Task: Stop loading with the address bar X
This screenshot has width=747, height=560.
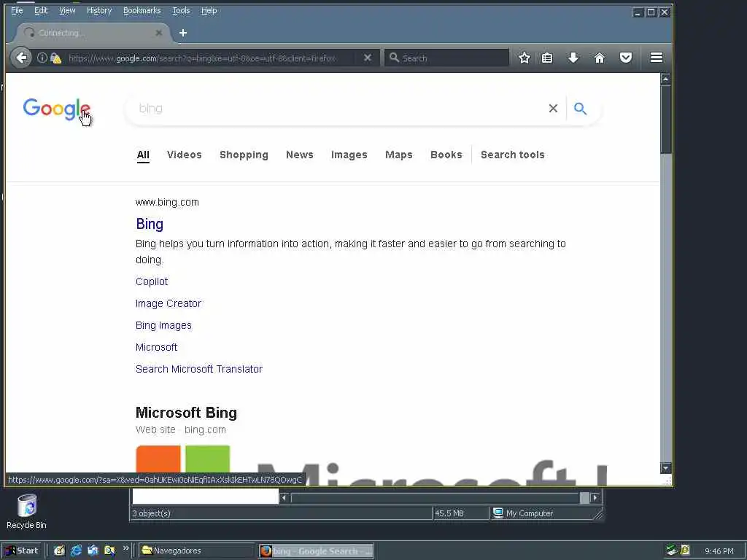Action: coord(368,58)
